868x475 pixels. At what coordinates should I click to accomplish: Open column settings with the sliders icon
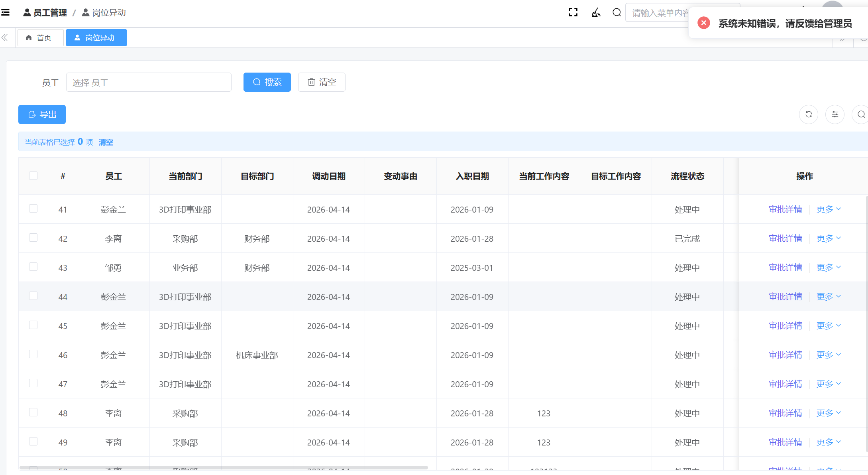[x=835, y=114]
